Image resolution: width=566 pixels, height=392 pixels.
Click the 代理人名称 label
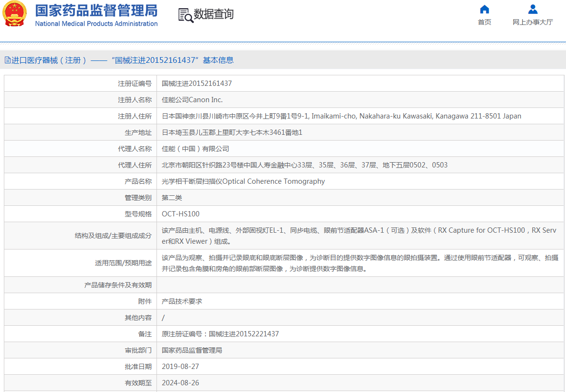pyautogui.click(x=134, y=149)
